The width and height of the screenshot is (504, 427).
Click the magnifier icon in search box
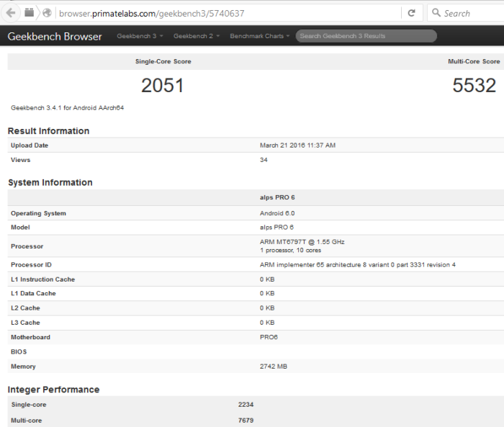click(x=436, y=13)
